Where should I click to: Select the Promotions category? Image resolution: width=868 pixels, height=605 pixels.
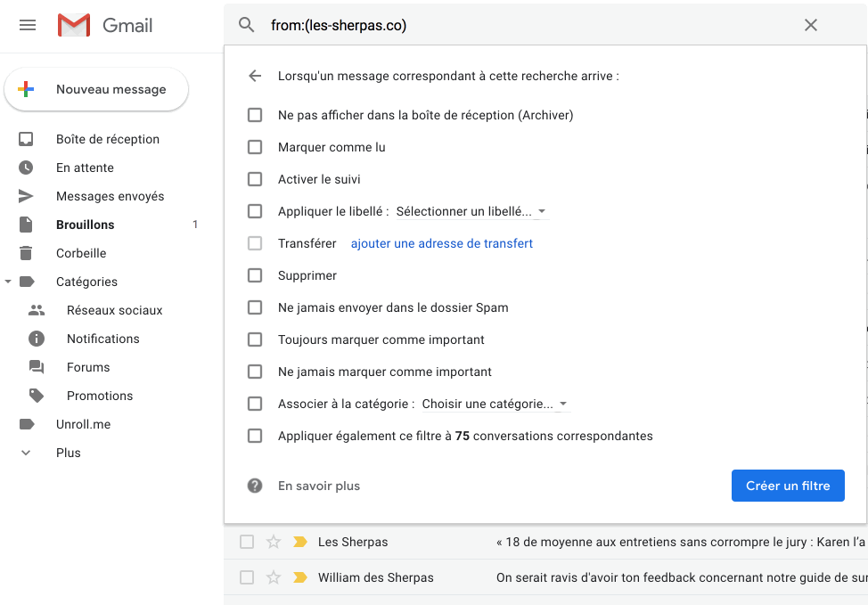coord(100,396)
